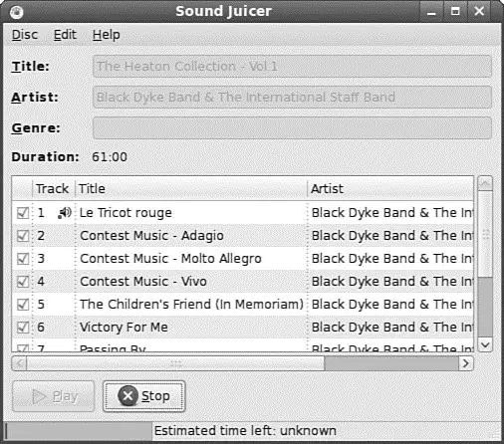
Task: Click the extraction progress bar in status area
Action: pos(78,431)
